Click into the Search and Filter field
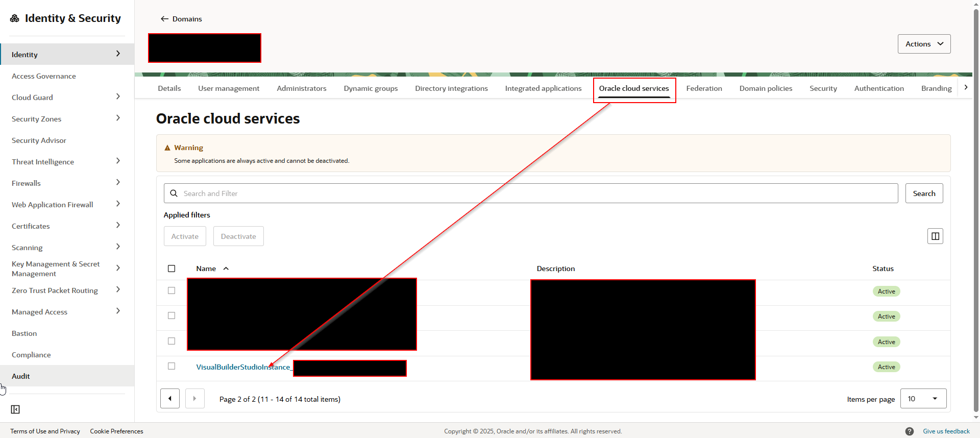Viewport: 980px width, 438px height. (531, 193)
